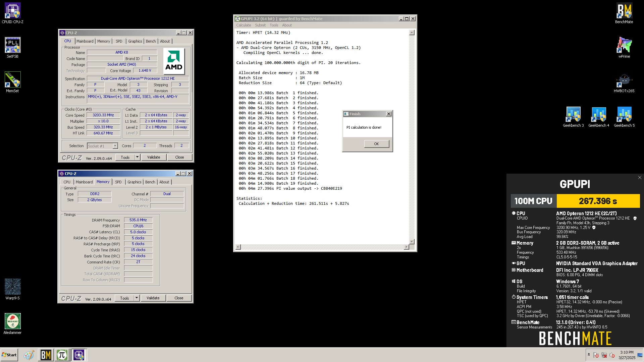Viewport: 644px width, 362px height.
Task: Click GPUPI horizontal scrollbar left arrow
Action: (x=238, y=247)
